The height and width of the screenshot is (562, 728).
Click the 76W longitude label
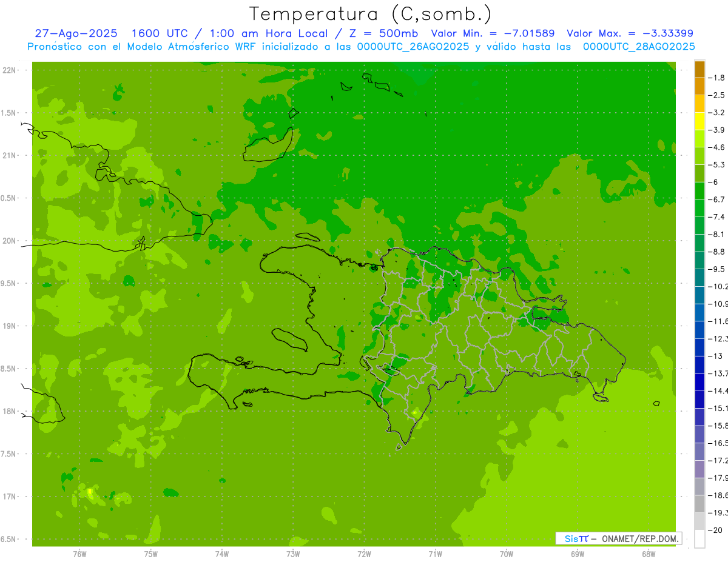pos(79,554)
